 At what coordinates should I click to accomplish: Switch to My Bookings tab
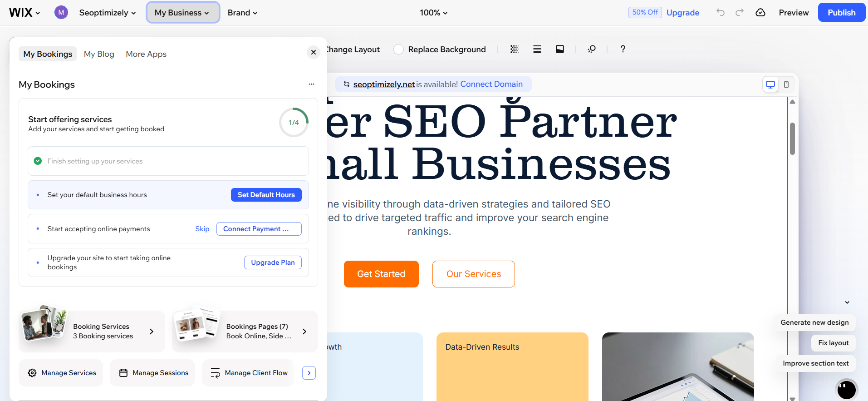coord(48,54)
